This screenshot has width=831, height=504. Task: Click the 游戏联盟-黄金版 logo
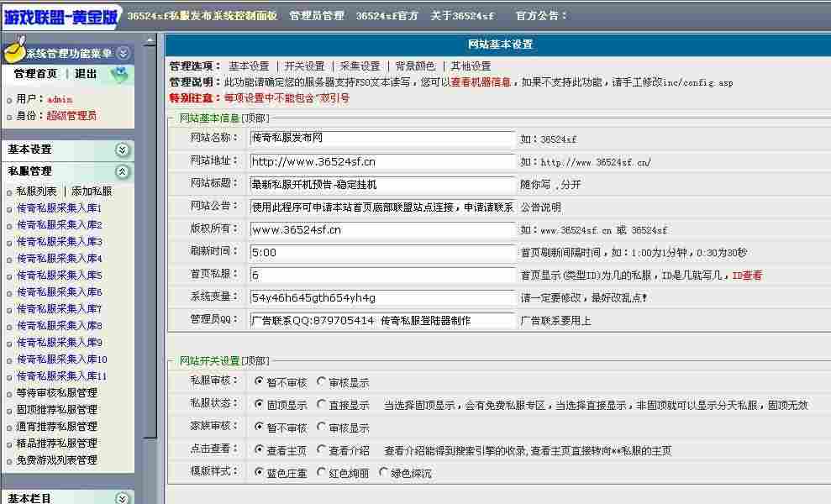(x=60, y=15)
